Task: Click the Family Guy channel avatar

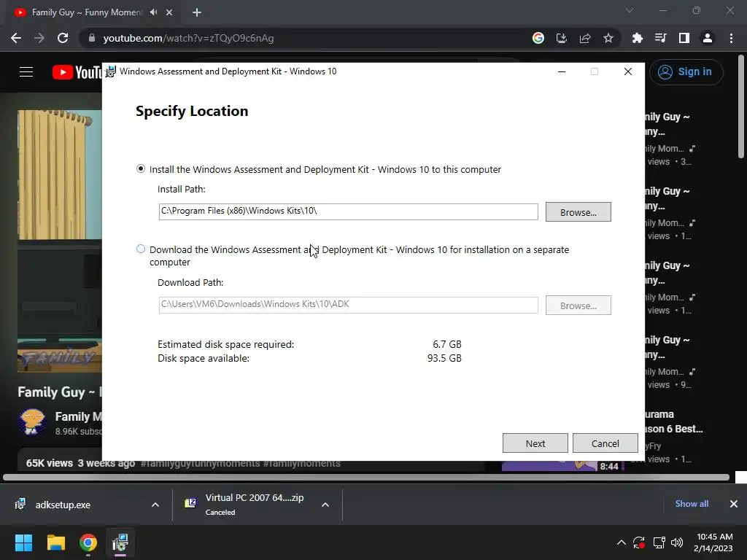Action: [32, 421]
